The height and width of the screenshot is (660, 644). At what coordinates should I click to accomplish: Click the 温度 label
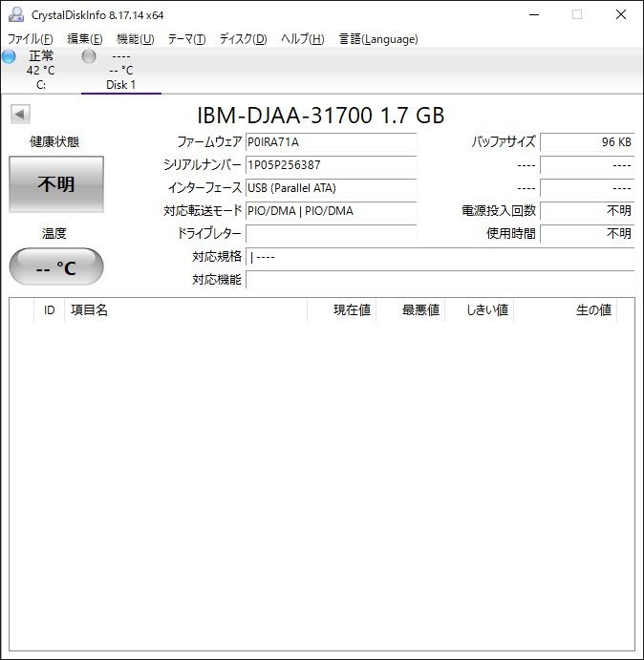pyautogui.click(x=54, y=233)
